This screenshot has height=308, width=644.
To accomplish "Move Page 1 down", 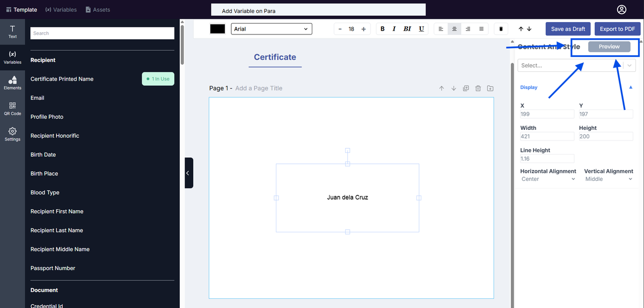I will pos(453,89).
